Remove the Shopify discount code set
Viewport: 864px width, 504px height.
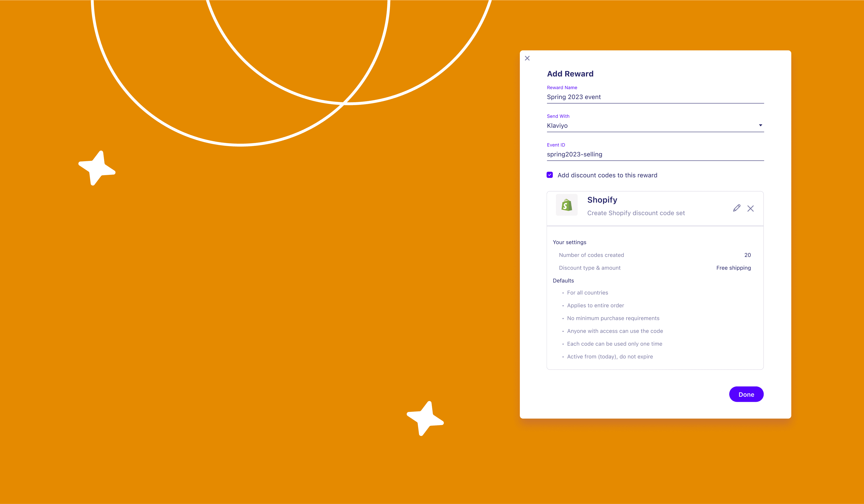(x=750, y=208)
